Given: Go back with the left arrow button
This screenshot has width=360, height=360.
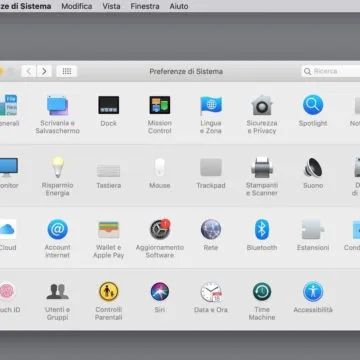Looking at the screenshot, I should [29, 71].
